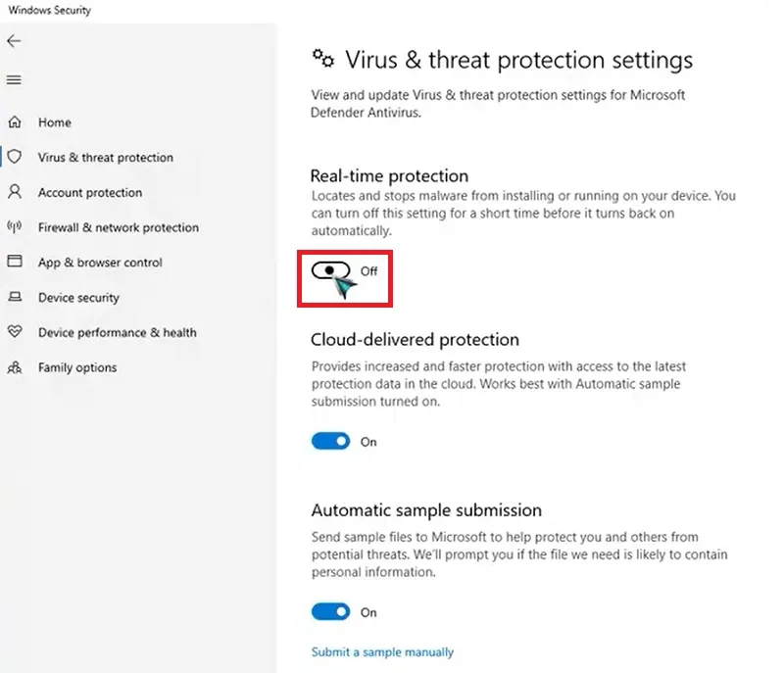Click the Device security laptop icon
Viewport: 784px width, 673px height.
pos(15,297)
